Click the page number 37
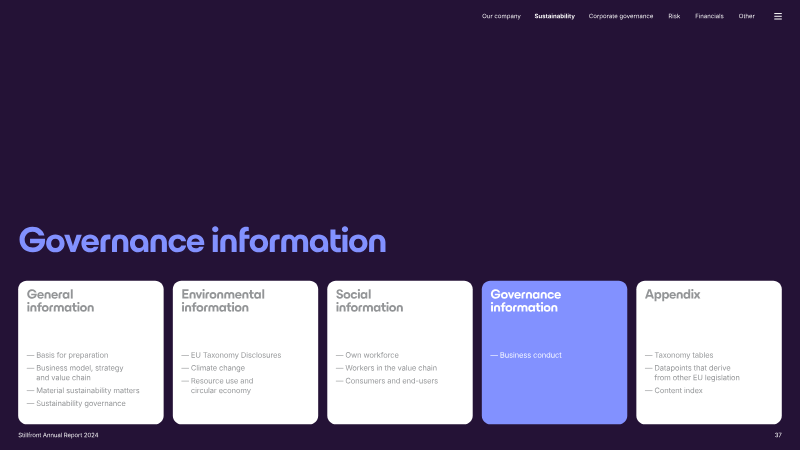 (778, 435)
